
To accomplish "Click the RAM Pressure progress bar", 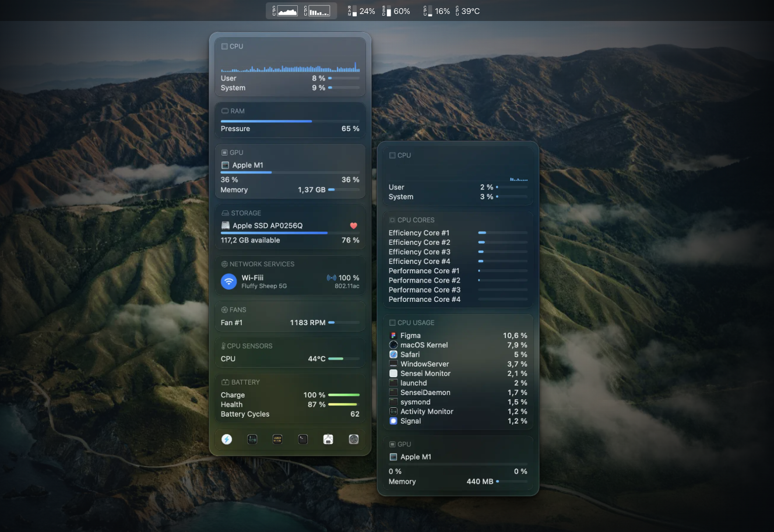I will (x=290, y=121).
